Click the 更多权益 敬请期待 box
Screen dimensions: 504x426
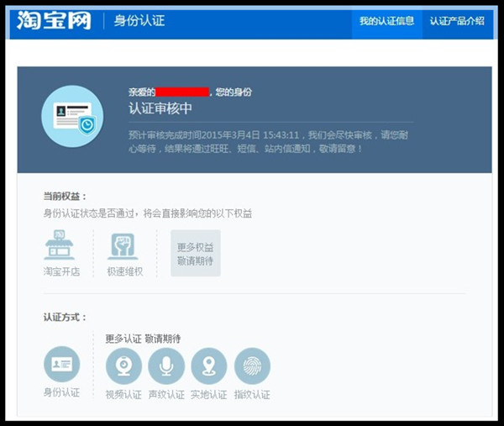[x=195, y=253]
